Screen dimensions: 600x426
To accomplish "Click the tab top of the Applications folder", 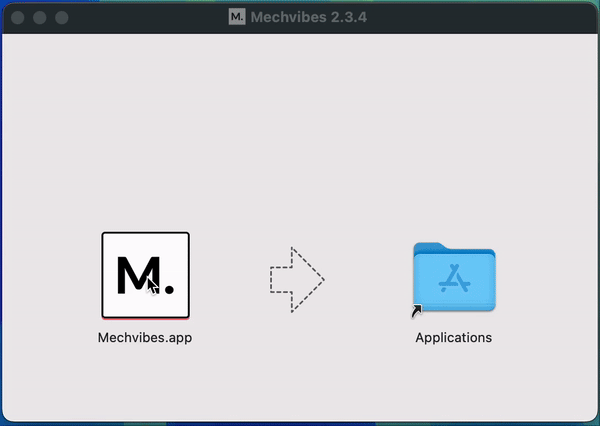I will (x=432, y=247).
